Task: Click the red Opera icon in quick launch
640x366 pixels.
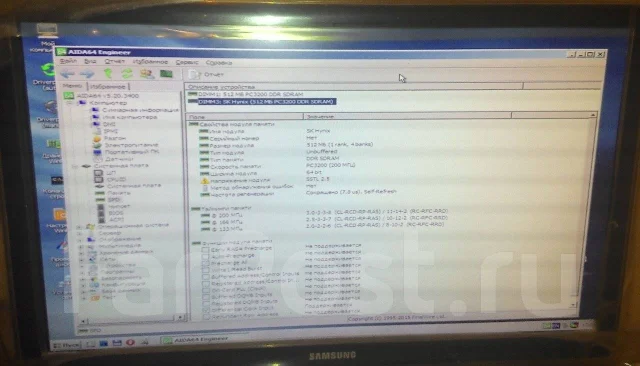Action: pyautogui.click(x=130, y=342)
